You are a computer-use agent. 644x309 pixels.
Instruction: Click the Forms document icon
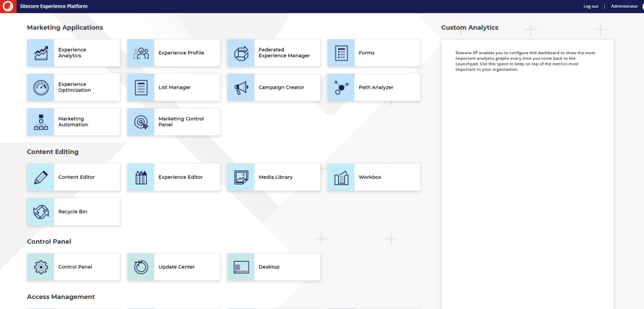pyautogui.click(x=341, y=53)
